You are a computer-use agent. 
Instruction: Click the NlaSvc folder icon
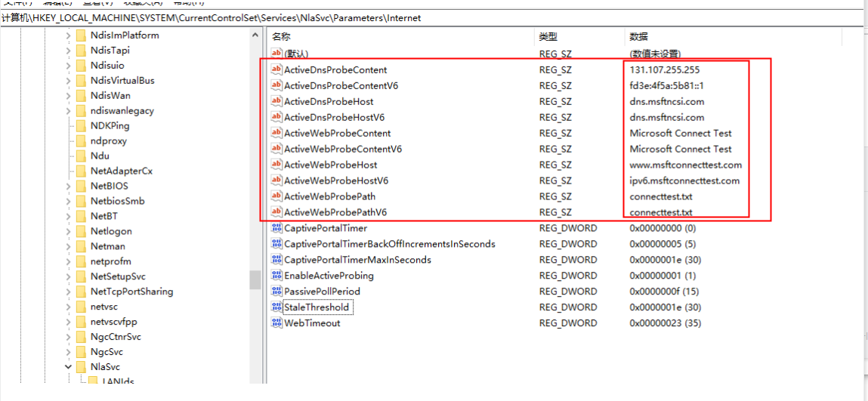[82, 367]
